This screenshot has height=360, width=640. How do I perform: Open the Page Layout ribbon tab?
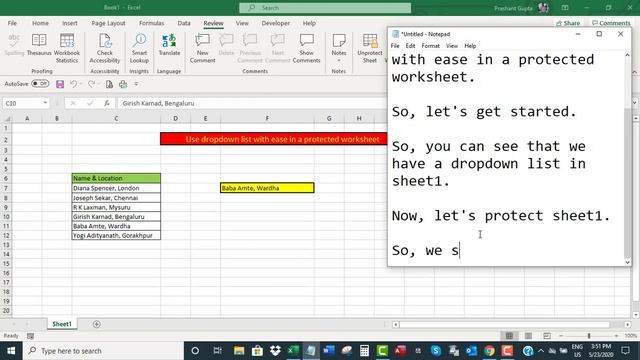(108, 23)
